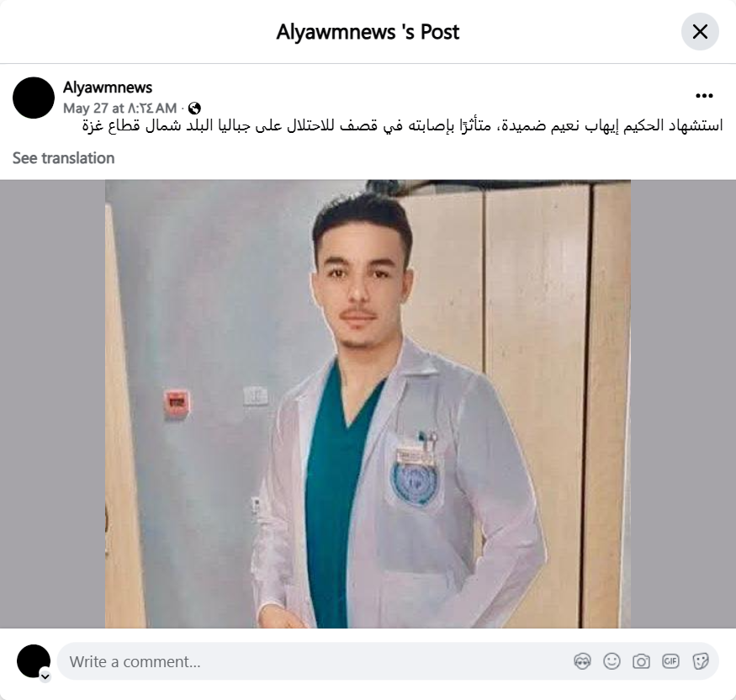This screenshot has width=736, height=700.
Task: Open the Alyawmnews page name link
Action: (108, 87)
